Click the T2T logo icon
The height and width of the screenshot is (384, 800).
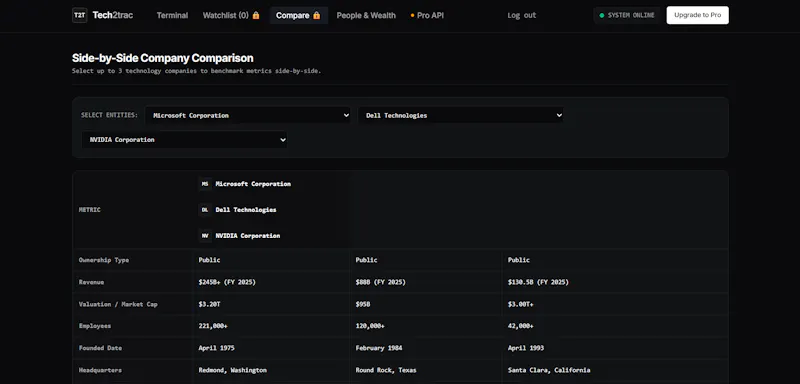[x=80, y=15]
